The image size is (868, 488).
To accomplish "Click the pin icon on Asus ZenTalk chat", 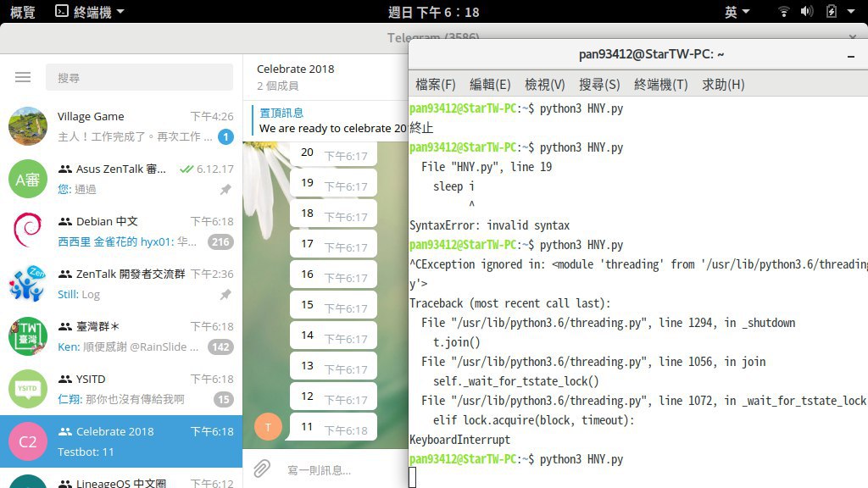I will 225,189.
